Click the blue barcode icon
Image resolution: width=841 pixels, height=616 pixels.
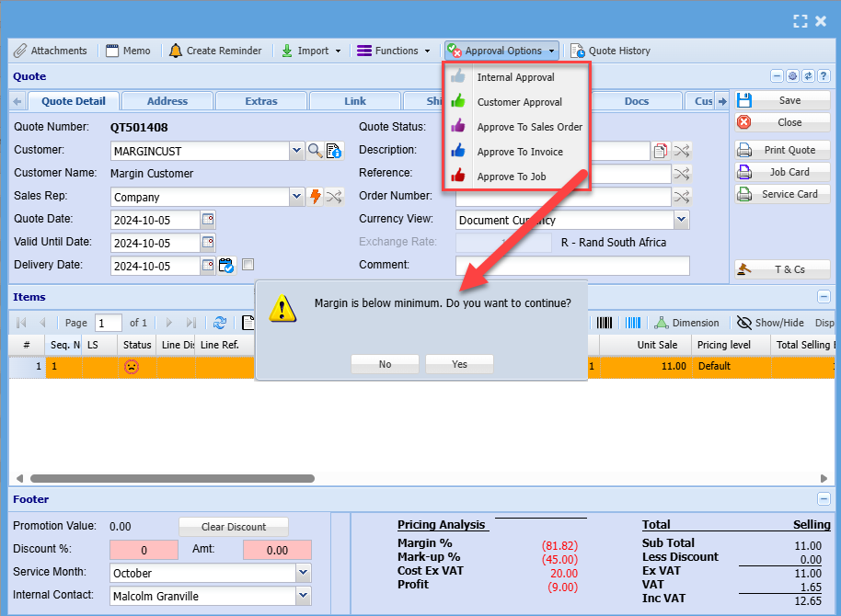[633, 323]
